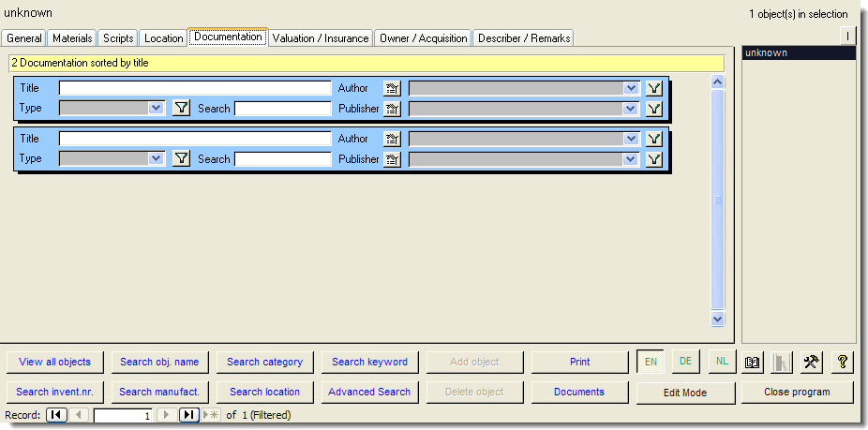Click the filter icon beside first Author dropdown

coord(654,88)
